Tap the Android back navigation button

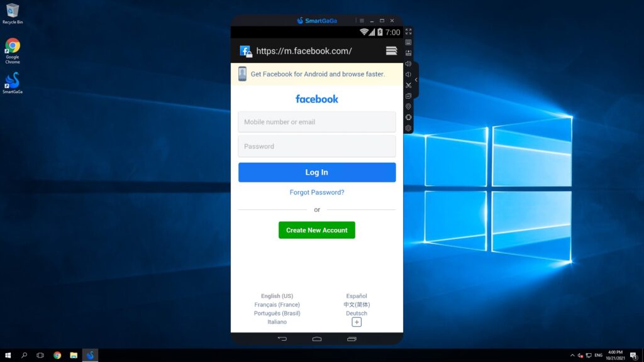(x=282, y=339)
